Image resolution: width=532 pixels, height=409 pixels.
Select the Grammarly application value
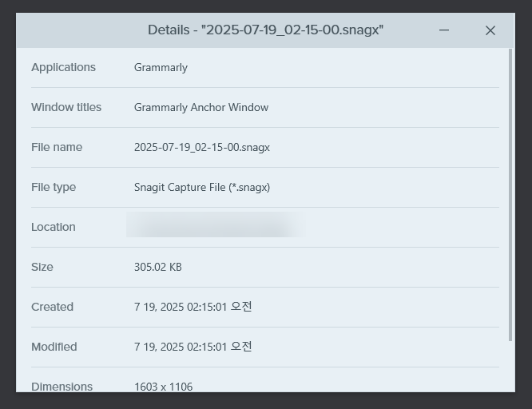pyautogui.click(x=161, y=68)
